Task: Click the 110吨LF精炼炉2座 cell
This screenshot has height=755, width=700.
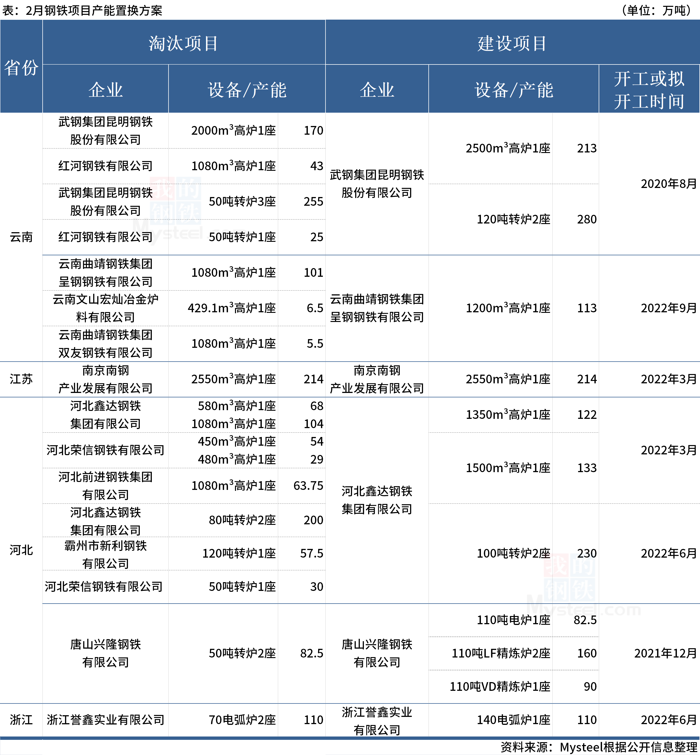Action: [500, 653]
